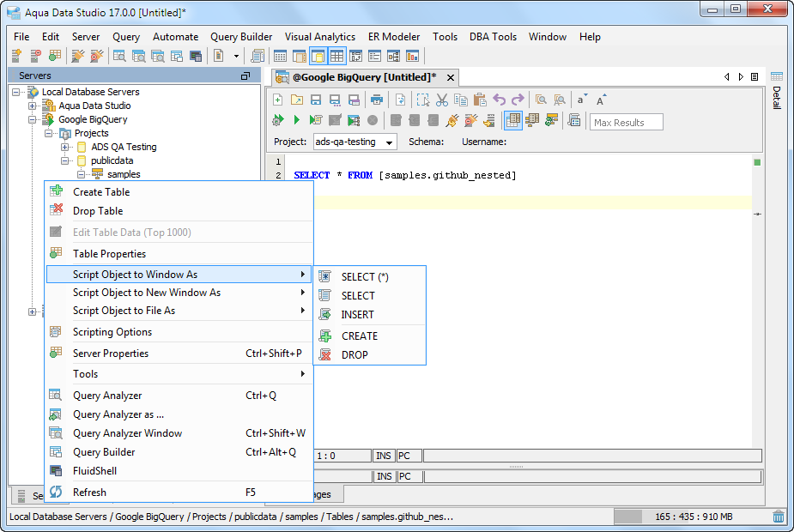Open the Query menu
This screenshot has width=794, height=532.
(x=126, y=36)
